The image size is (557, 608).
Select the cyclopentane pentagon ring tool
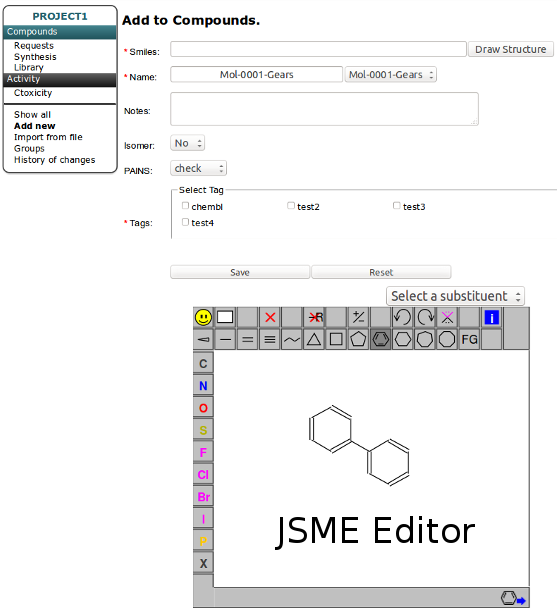point(358,340)
